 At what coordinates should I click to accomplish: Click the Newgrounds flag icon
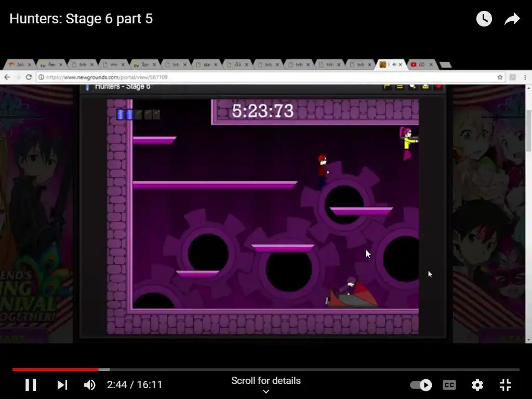click(387, 87)
